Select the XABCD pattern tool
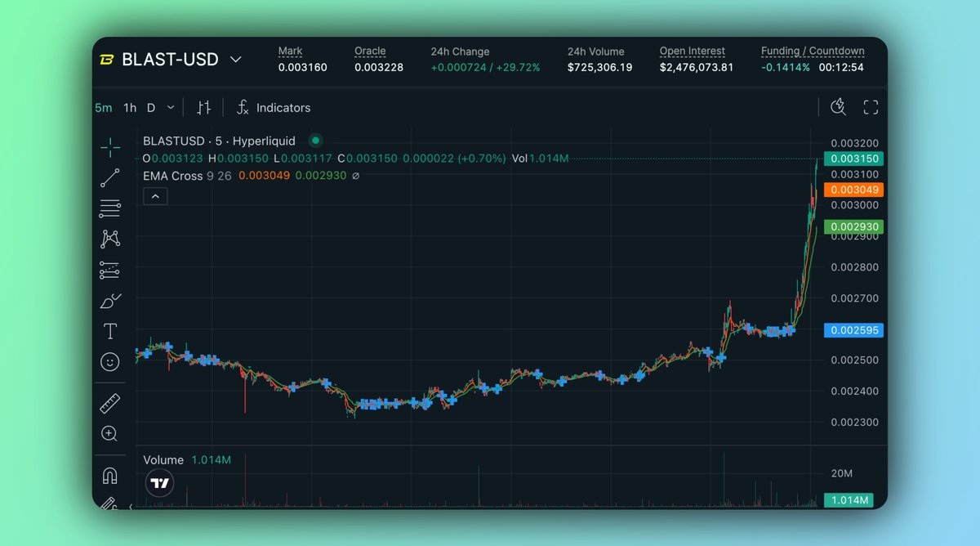The height and width of the screenshot is (546, 980). 110,239
